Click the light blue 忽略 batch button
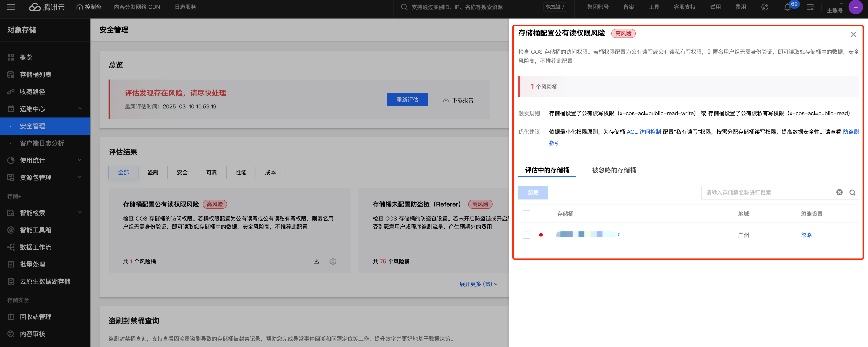Viewport: 868px width, 347px height. (x=533, y=192)
